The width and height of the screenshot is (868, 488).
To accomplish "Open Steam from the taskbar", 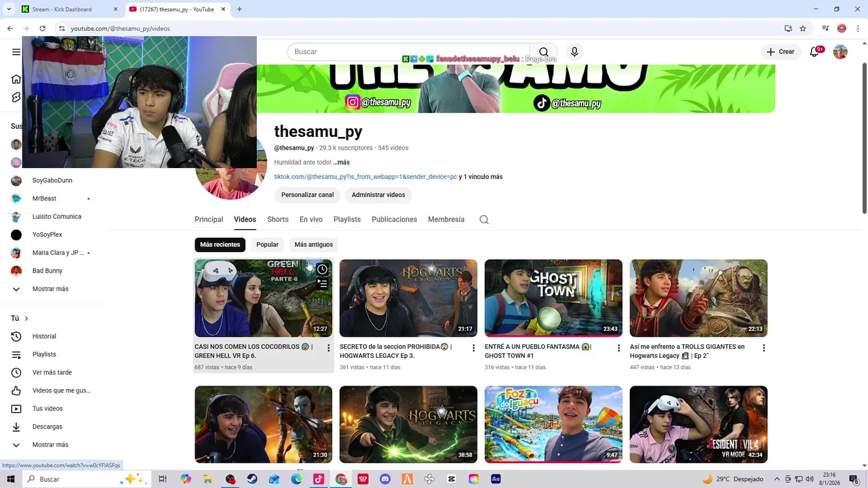I will (252, 479).
